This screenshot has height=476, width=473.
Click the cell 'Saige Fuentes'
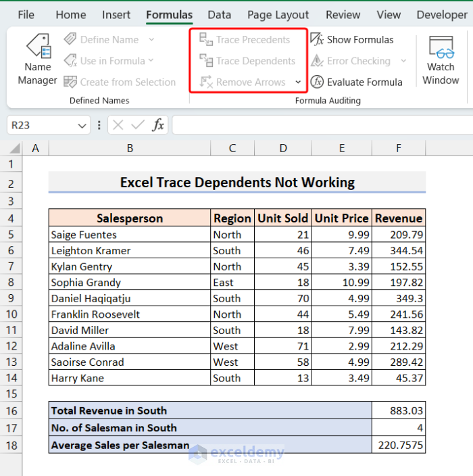pyautogui.click(x=130, y=235)
